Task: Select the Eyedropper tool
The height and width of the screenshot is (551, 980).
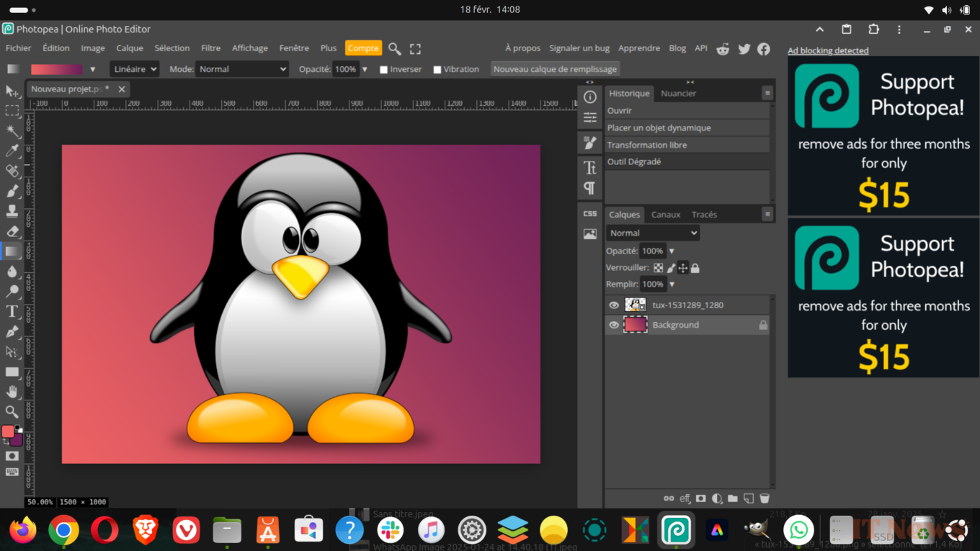Action: [x=12, y=151]
